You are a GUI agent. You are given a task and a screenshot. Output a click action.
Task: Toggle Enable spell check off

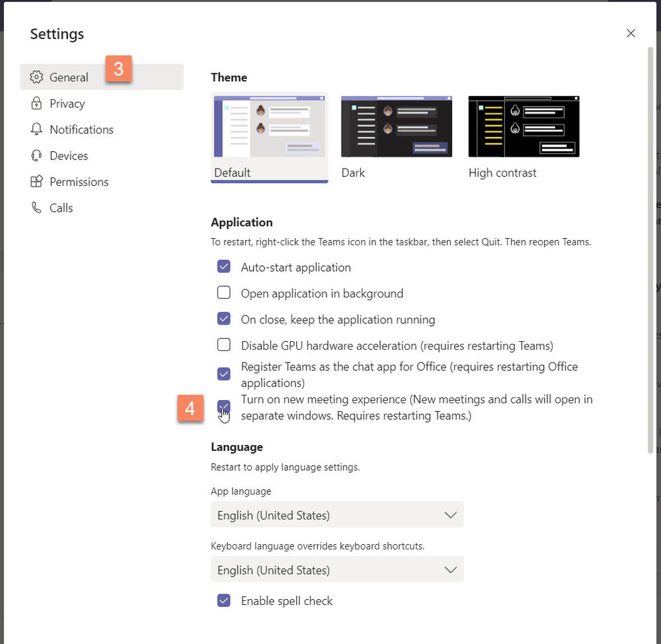click(x=223, y=600)
